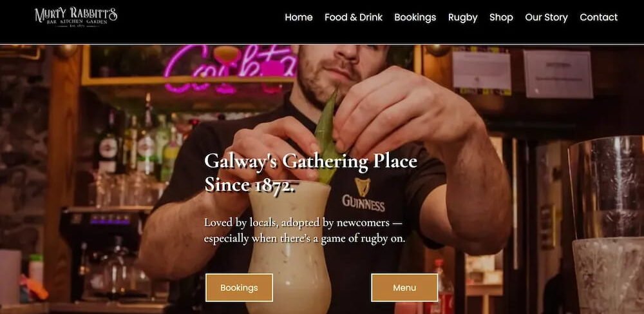The width and height of the screenshot is (644, 314).
Task: Open the Rugby menu item
Action: click(x=462, y=17)
